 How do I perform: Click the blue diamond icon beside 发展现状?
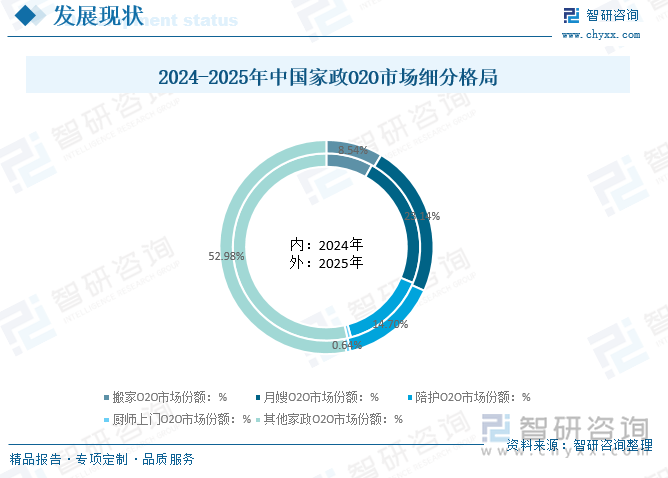click(x=25, y=15)
